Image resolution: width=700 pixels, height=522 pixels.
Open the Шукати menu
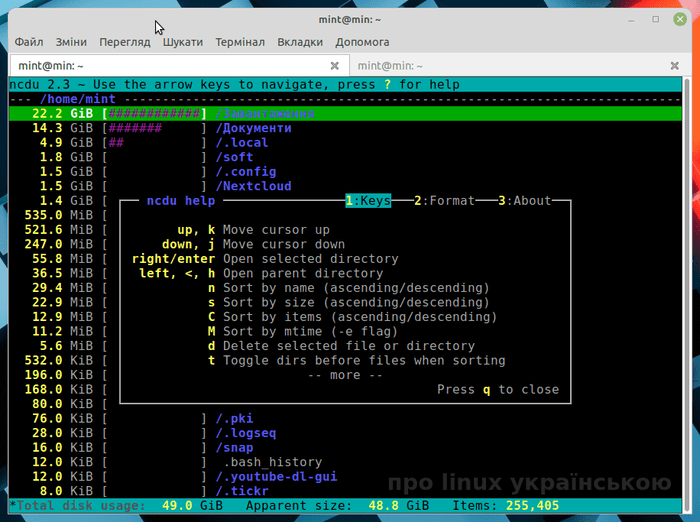183,42
